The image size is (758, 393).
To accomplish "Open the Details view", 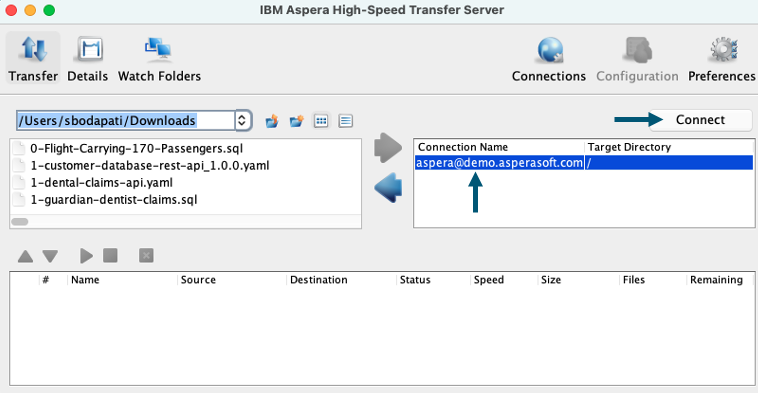I will (x=87, y=59).
